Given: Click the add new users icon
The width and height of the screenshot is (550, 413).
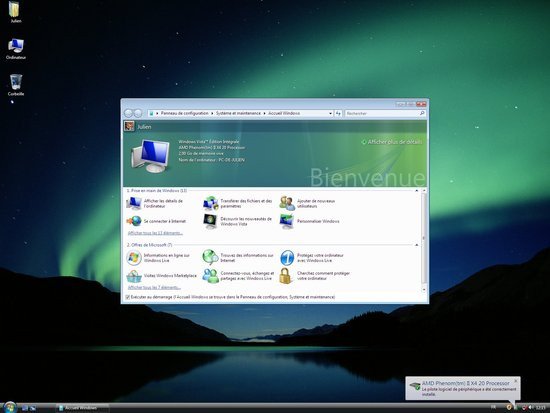Looking at the screenshot, I should click(x=287, y=203).
